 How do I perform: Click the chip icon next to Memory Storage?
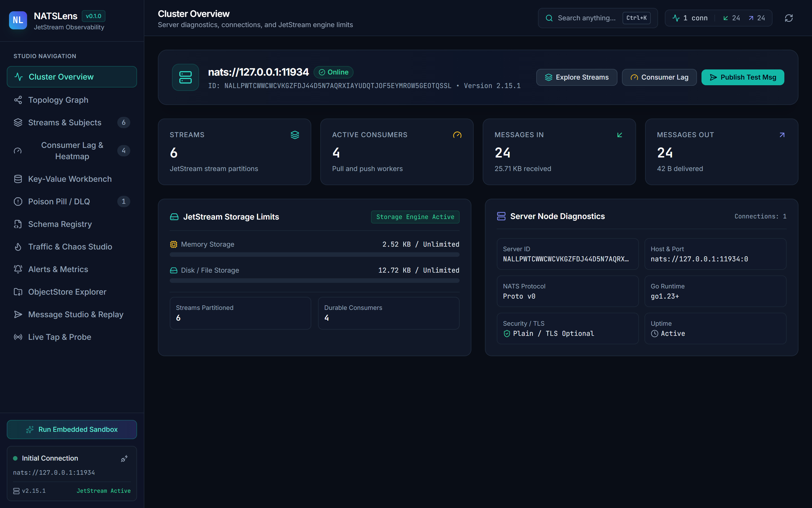tap(173, 244)
